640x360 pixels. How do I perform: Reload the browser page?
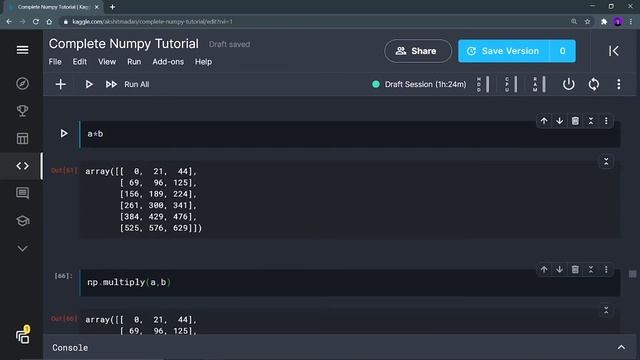tap(36, 22)
